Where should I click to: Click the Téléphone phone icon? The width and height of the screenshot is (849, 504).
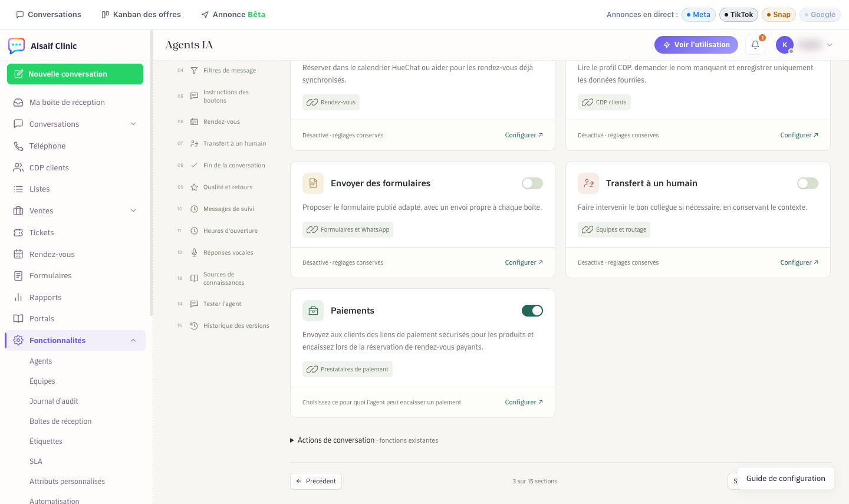[18, 146]
